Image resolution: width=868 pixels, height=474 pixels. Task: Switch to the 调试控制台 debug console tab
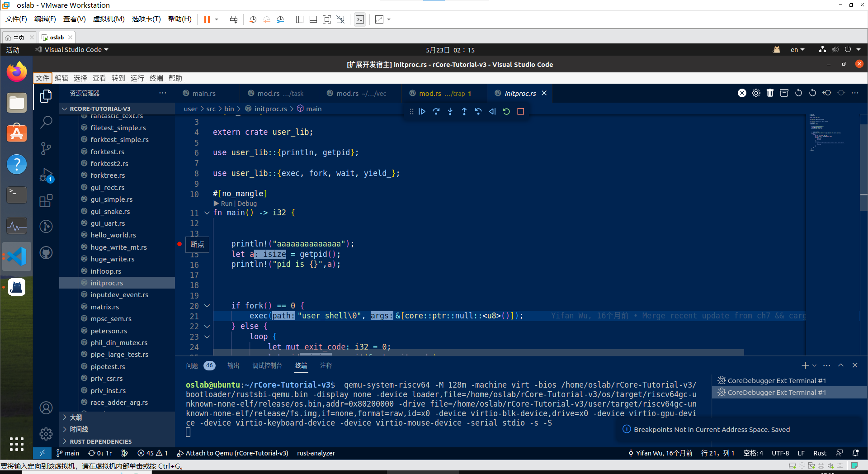(x=267, y=365)
